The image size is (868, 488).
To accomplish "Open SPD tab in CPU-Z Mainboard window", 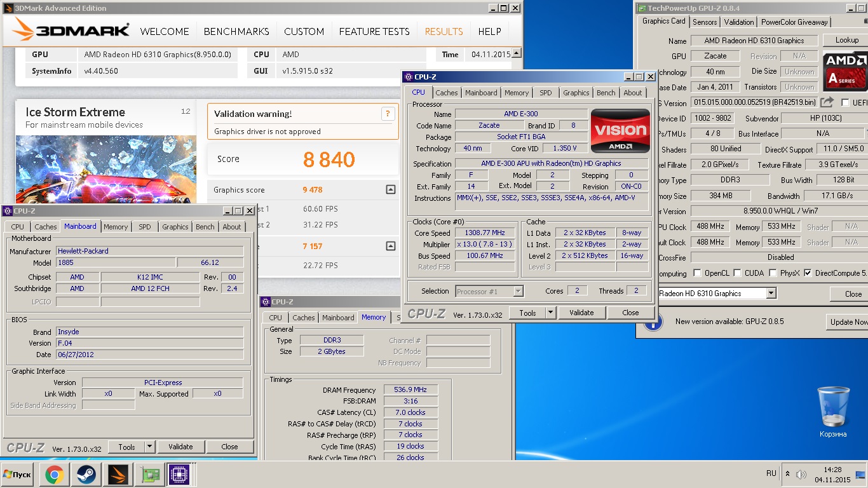I will tap(145, 227).
